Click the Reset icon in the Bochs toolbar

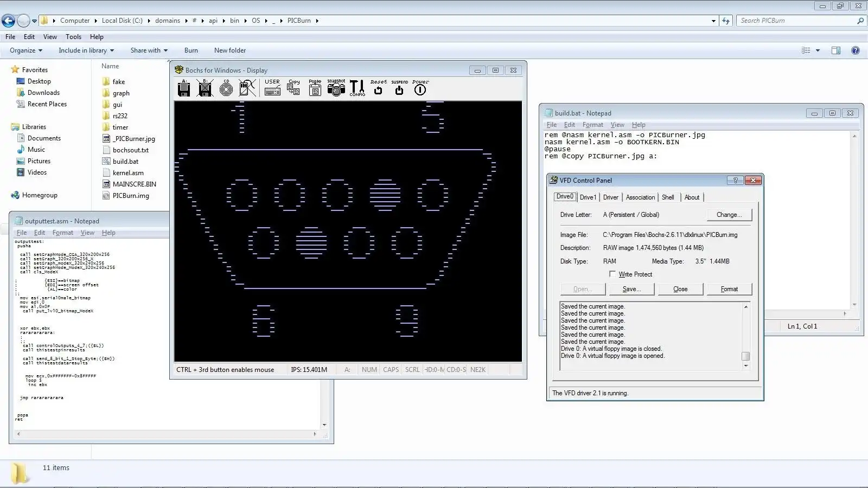378,88
